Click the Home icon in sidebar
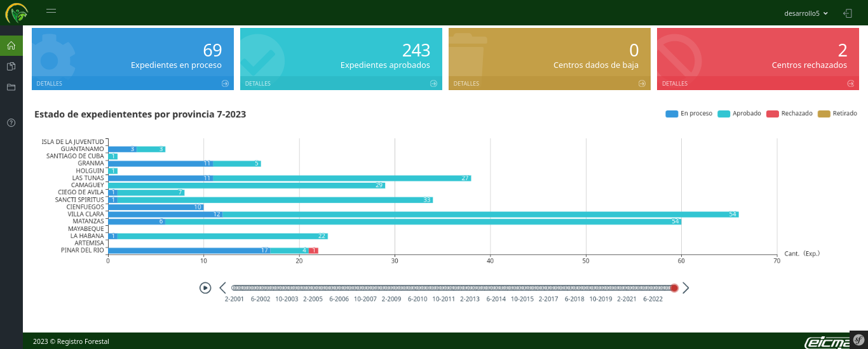Image resolution: width=868 pixels, height=349 pixels. pyautogui.click(x=11, y=46)
